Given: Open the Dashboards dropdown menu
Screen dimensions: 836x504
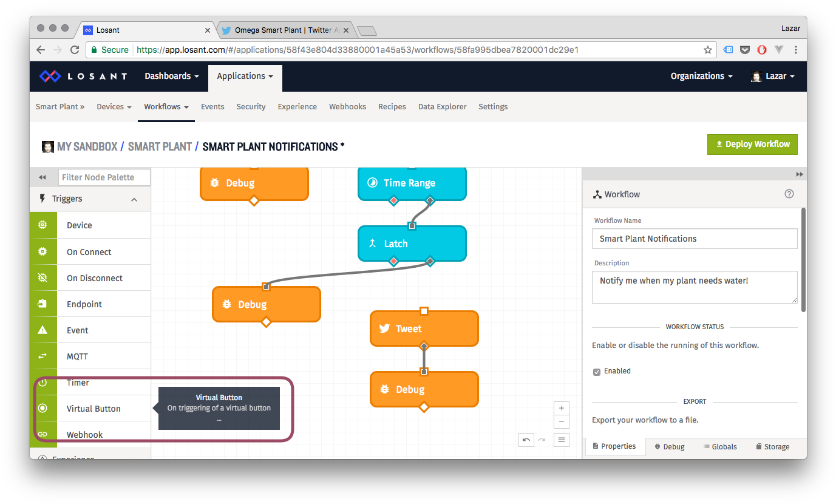Looking at the screenshot, I should 171,76.
